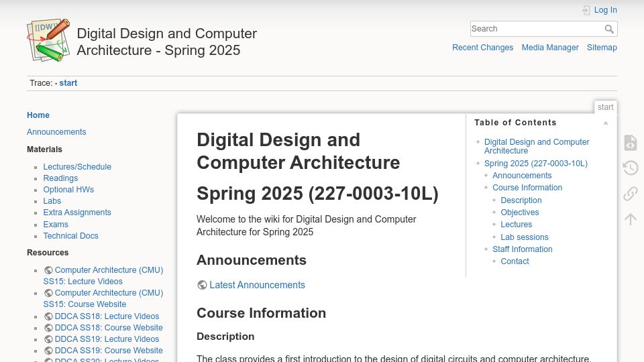Jump to Contact in Table of Contents
The height and width of the screenshot is (362, 644).
tap(515, 261)
